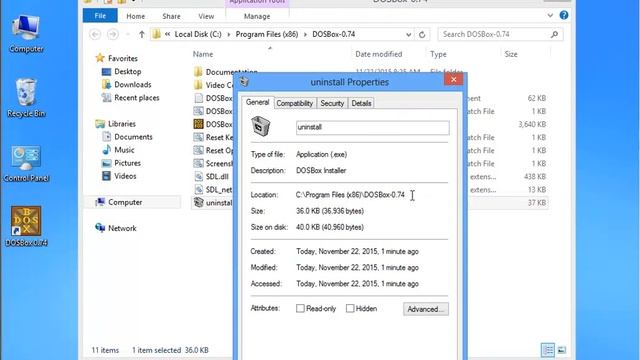Click Program Files (x86) in address path

pos(267,34)
